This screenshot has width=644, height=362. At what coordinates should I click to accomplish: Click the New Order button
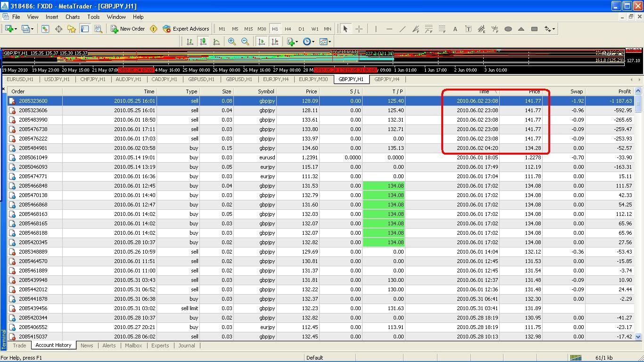pos(128,29)
